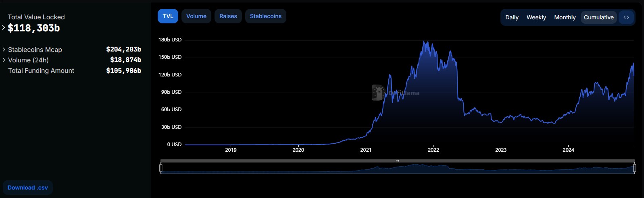Click the 180b USD axis label
The height and width of the screenshot is (198, 644).
[170, 40]
